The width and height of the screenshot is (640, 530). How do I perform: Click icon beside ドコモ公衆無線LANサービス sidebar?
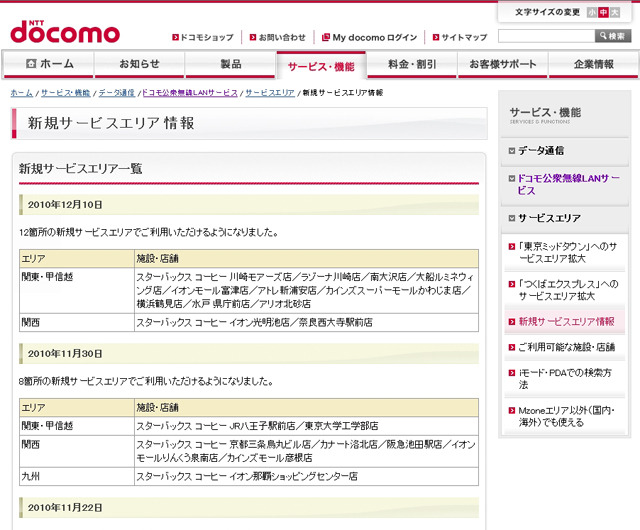coord(512,178)
